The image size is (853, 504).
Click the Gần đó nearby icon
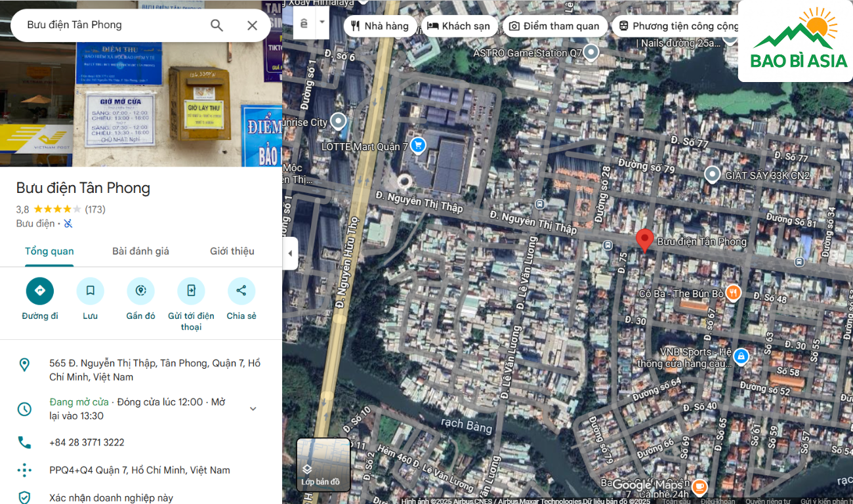[140, 291]
